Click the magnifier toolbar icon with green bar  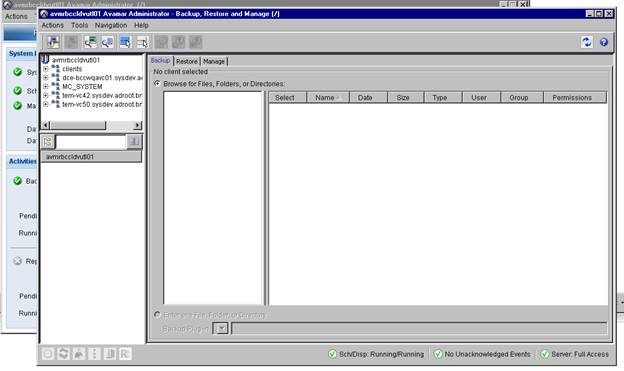click(90, 42)
